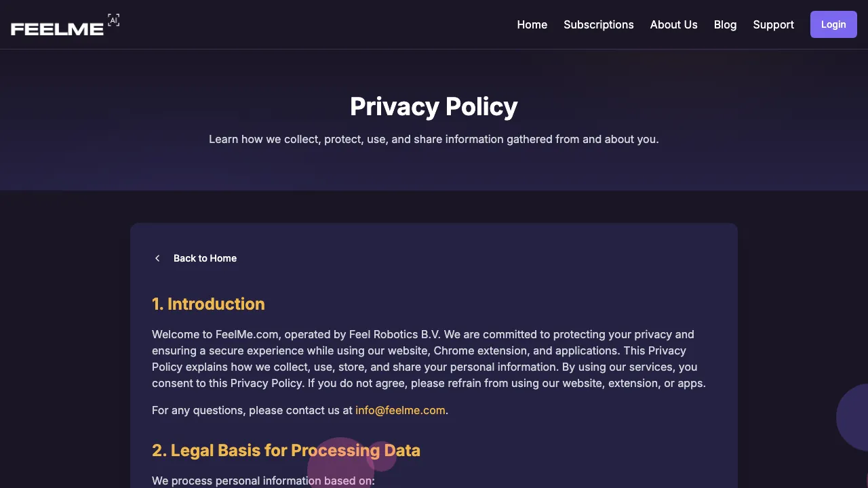The image size is (868, 488).
Task: Click the back chevron arrow icon
Action: [157, 258]
